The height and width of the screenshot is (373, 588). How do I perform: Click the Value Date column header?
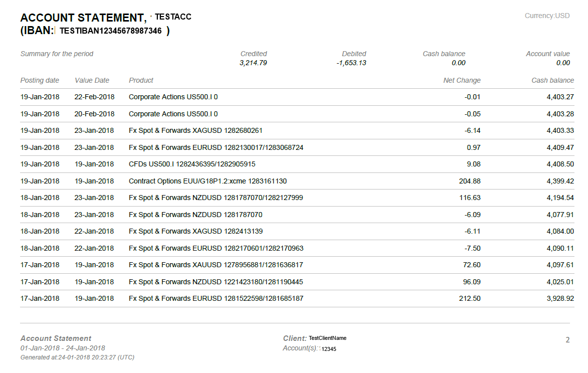[92, 80]
